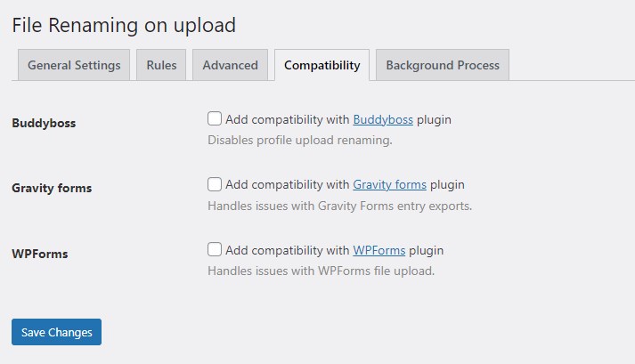Switch to the Rules tab
This screenshot has height=364, width=635.
point(161,65)
